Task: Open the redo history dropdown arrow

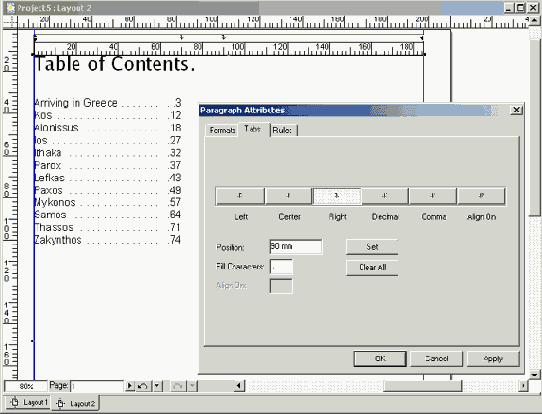Action: point(193,386)
